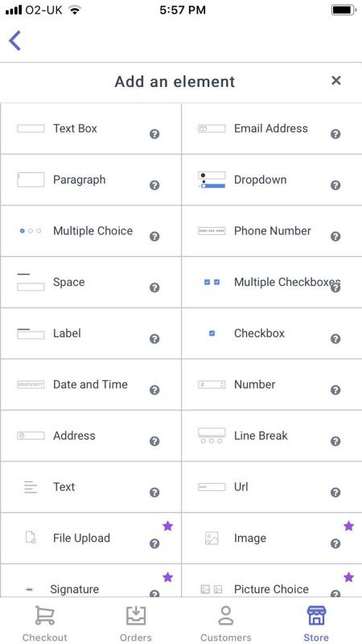Insert a Paragraph element
Image resolution: width=362 pixels, height=644 pixels.
91,180
